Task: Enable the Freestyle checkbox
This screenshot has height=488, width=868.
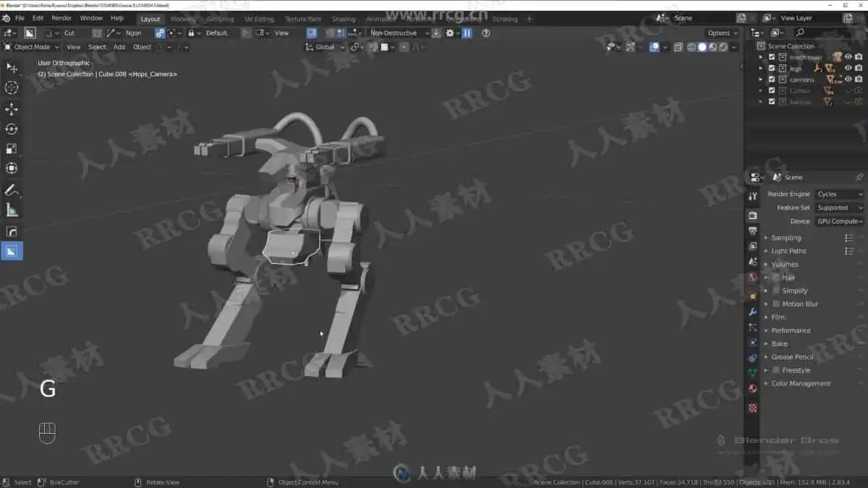Action: (776, 370)
